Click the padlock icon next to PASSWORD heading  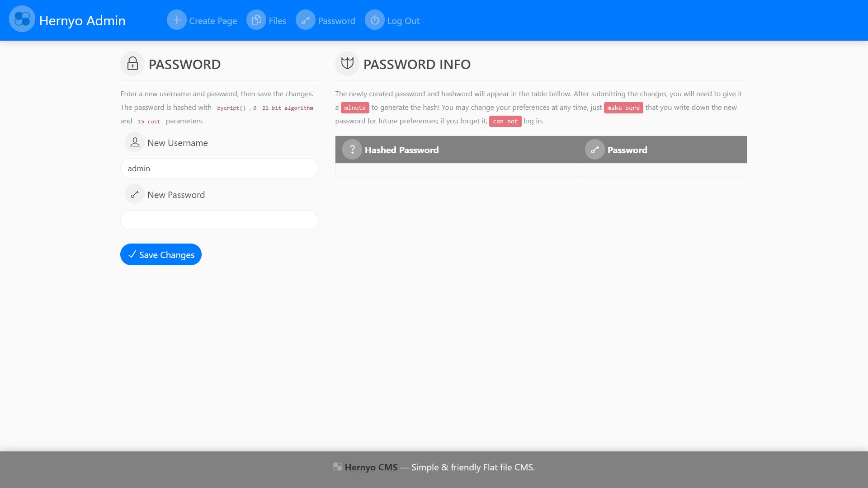pyautogui.click(x=132, y=64)
